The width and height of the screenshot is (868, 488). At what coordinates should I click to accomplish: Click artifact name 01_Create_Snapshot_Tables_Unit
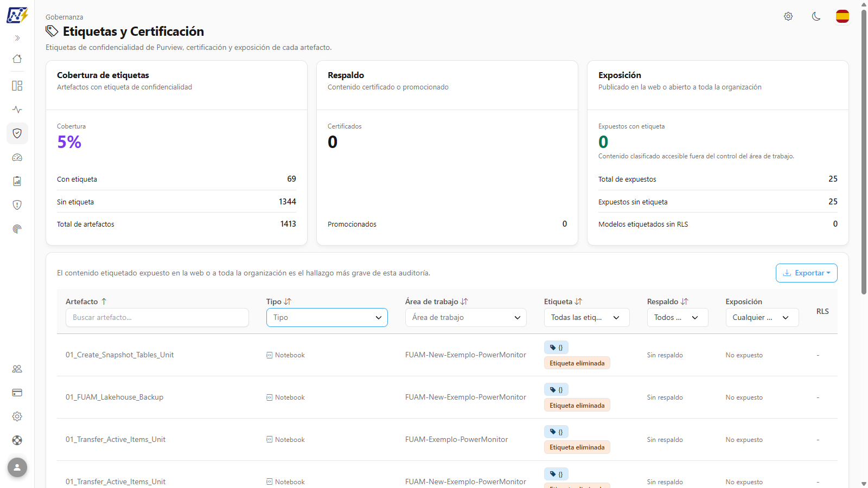coord(120,355)
